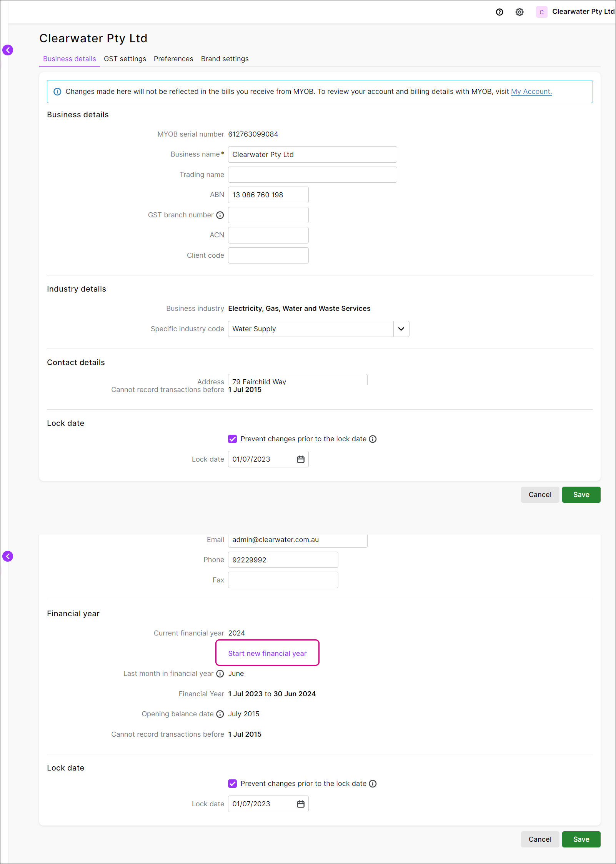
Task: Uncheck upper Prevent changes prior to lock date
Action: pyautogui.click(x=233, y=439)
